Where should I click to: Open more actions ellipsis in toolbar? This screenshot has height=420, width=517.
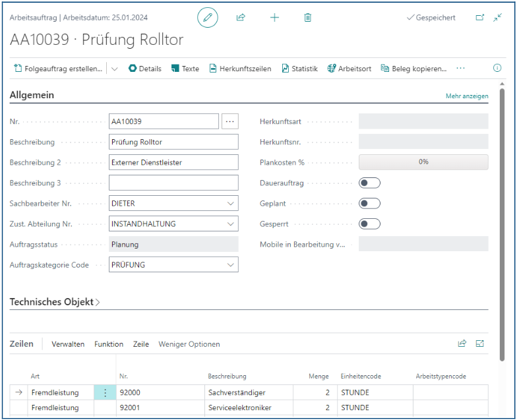pos(460,69)
